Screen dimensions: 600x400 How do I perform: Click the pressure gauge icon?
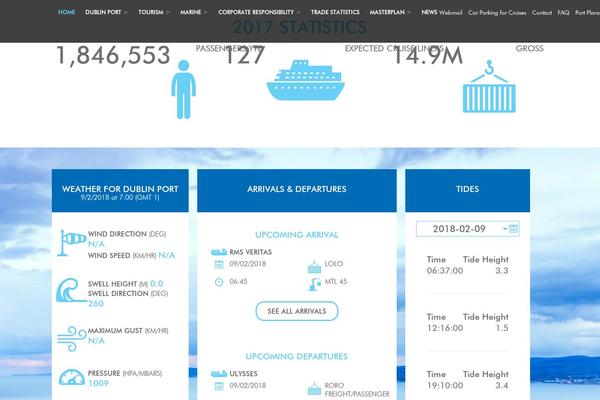[x=72, y=377]
